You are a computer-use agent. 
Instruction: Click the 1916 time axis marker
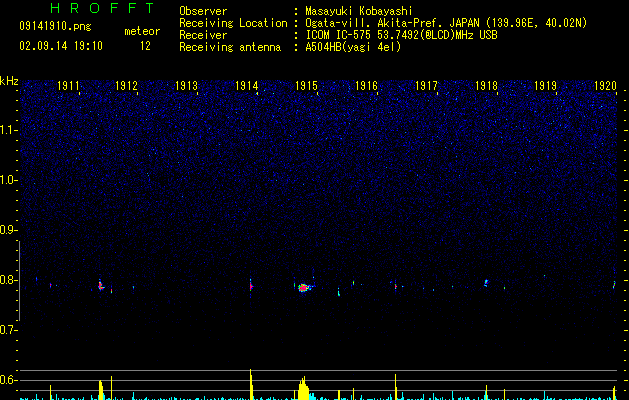pyautogui.click(x=366, y=86)
